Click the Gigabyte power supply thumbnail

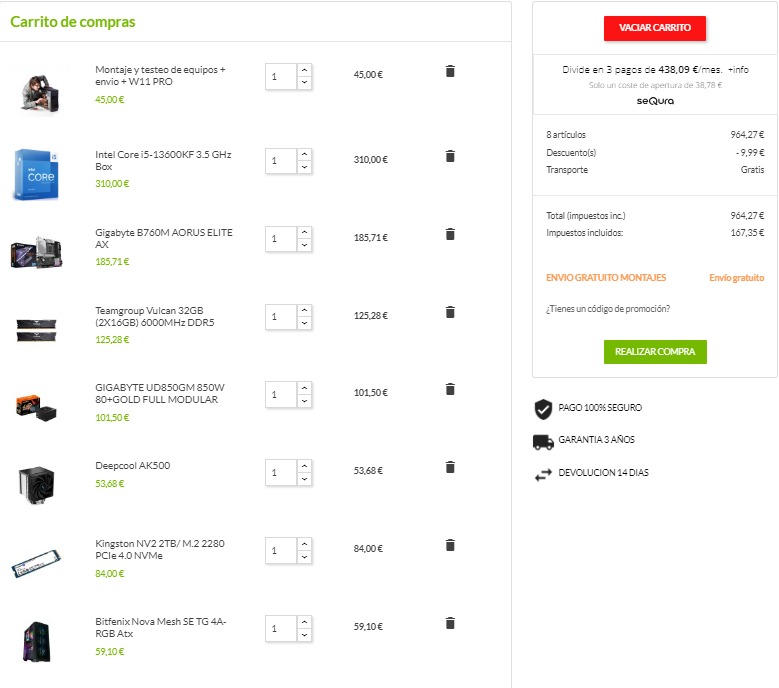point(36,408)
